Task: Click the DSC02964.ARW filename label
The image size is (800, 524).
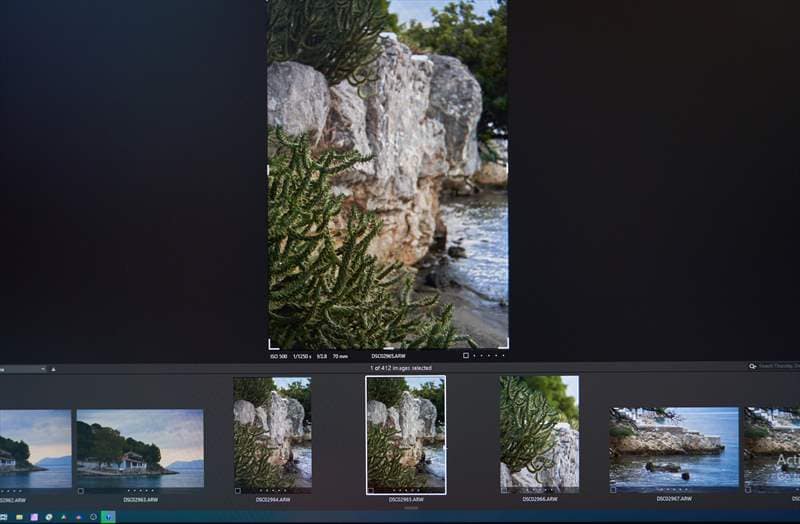Action: click(x=273, y=500)
